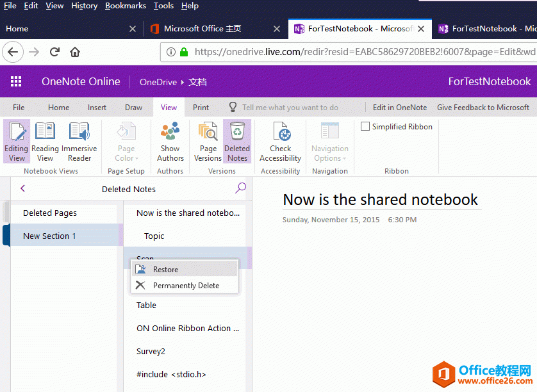Open the Navigation Options dropdown
This screenshot has height=392, width=537.
tap(329, 141)
